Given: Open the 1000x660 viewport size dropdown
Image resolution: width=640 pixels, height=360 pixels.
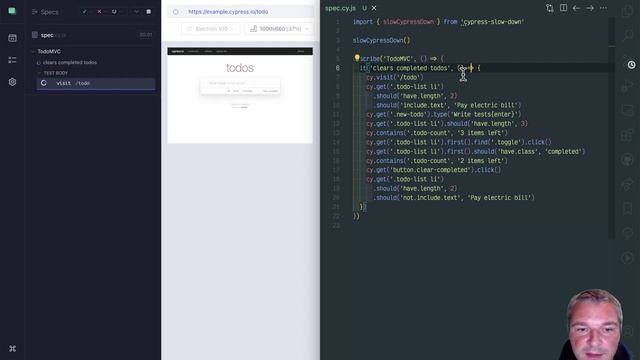Looking at the screenshot, I should point(280,29).
